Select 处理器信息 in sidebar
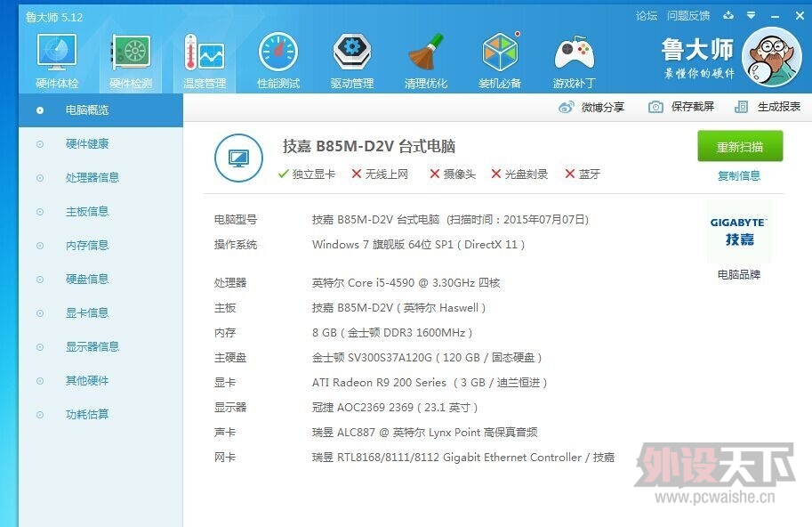 [x=92, y=177]
